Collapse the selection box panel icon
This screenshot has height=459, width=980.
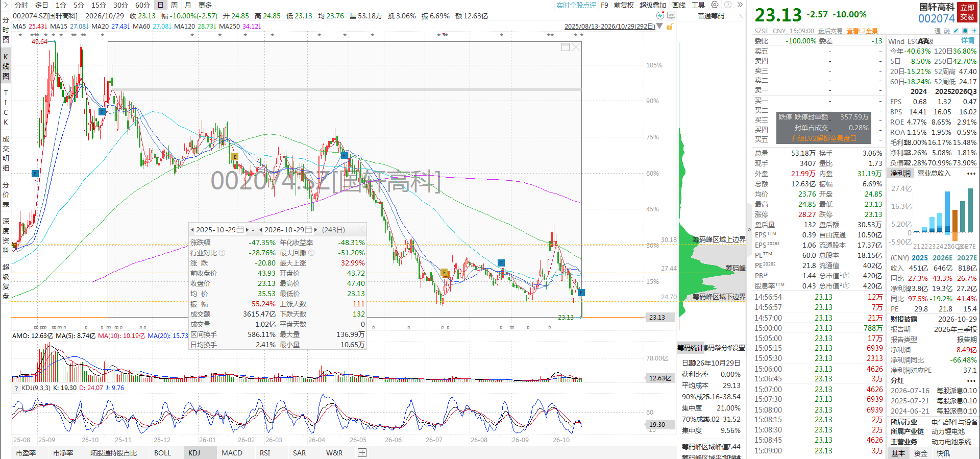click(566, 47)
